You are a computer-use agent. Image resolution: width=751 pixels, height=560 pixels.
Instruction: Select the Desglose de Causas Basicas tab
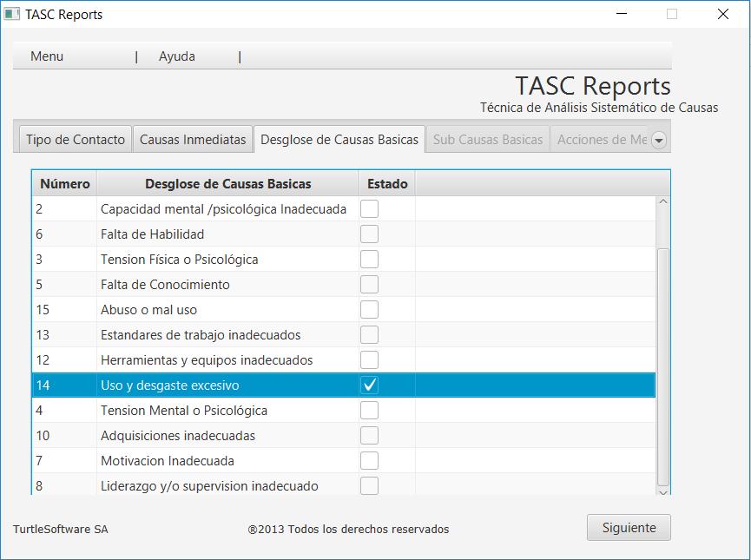coord(339,140)
